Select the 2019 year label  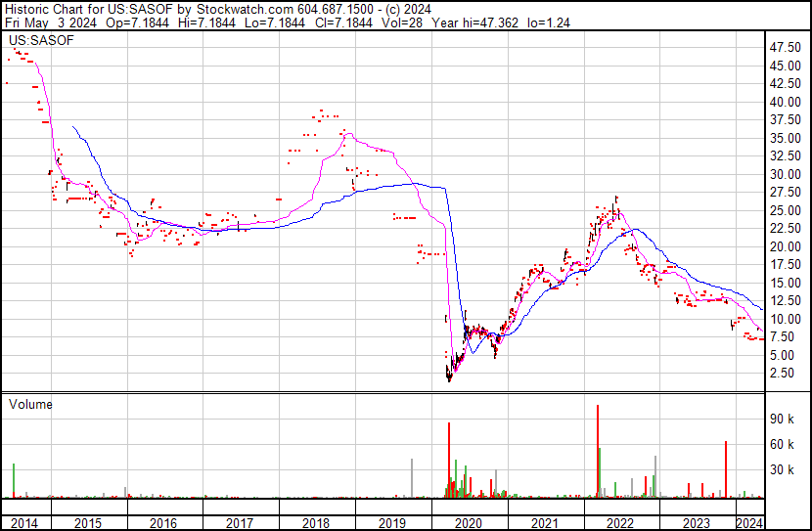tap(392, 523)
